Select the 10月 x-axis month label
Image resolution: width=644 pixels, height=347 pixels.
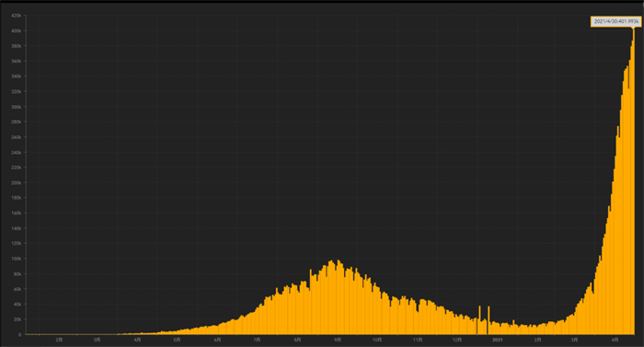point(377,340)
